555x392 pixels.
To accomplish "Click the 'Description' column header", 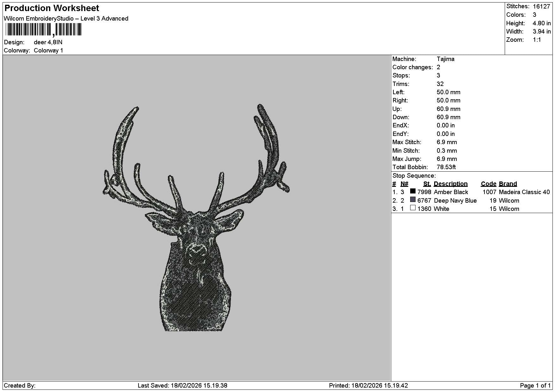I will click(x=451, y=184).
